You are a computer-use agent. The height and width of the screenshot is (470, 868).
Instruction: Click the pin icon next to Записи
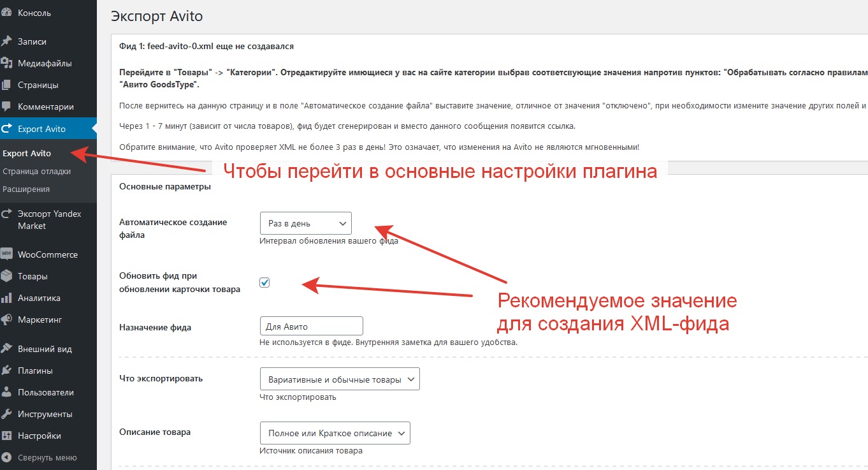click(6, 41)
